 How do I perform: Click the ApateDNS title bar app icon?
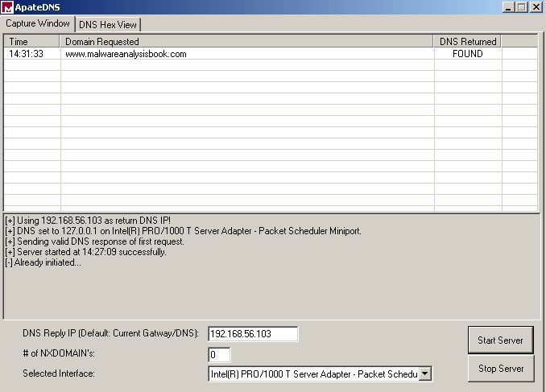7,7
